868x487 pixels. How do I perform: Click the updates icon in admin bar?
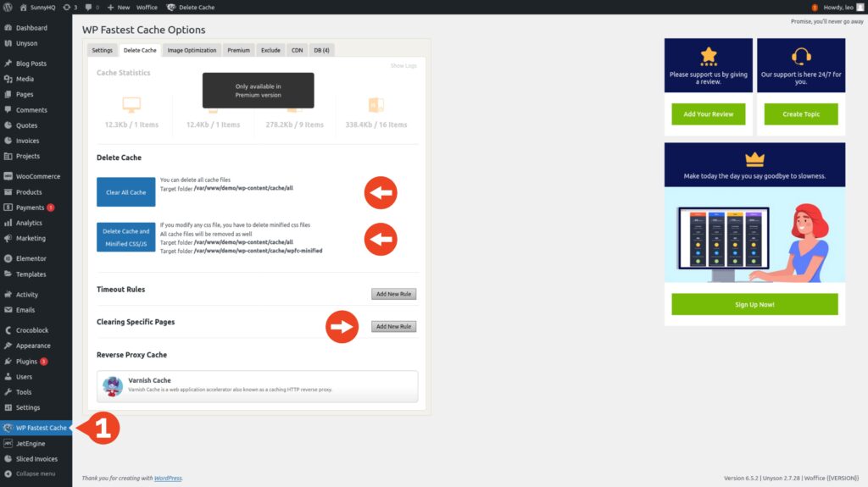pos(68,7)
